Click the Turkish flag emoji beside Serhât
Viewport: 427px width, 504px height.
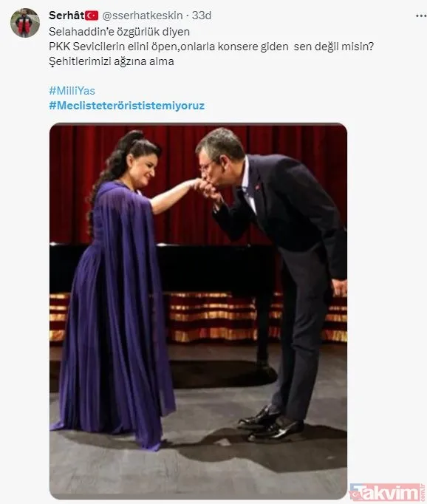click(92, 16)
